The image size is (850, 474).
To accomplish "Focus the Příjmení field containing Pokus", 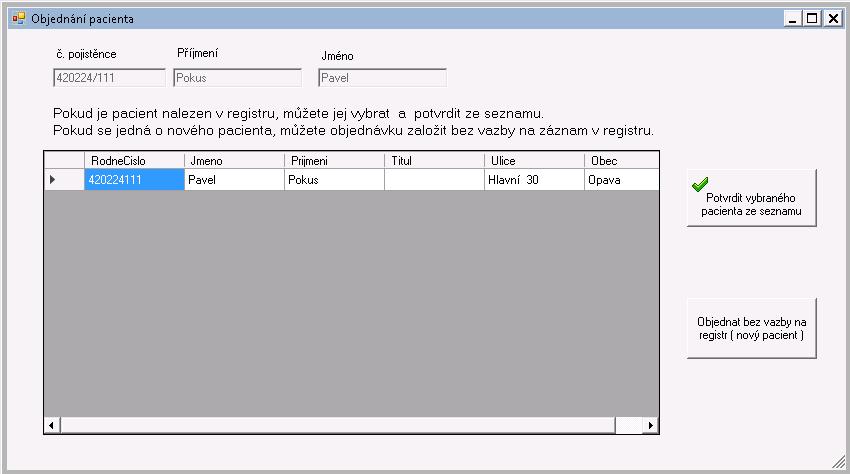I will click(x=237, y=78).
